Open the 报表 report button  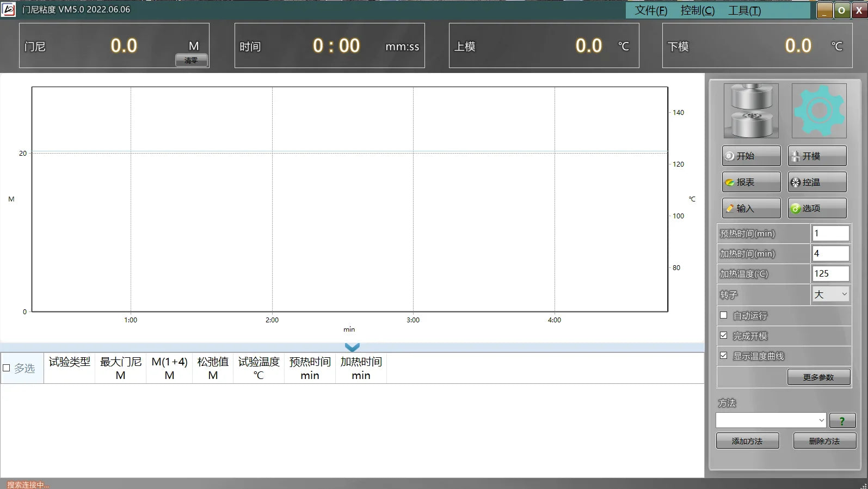(x=751, y=182)
